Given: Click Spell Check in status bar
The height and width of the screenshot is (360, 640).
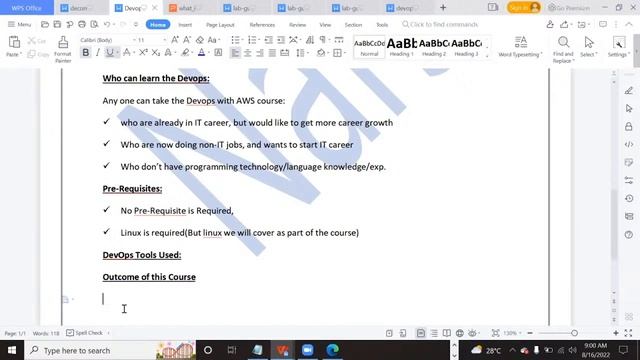Looking at the screenshot, I should (x=85, y=333).
